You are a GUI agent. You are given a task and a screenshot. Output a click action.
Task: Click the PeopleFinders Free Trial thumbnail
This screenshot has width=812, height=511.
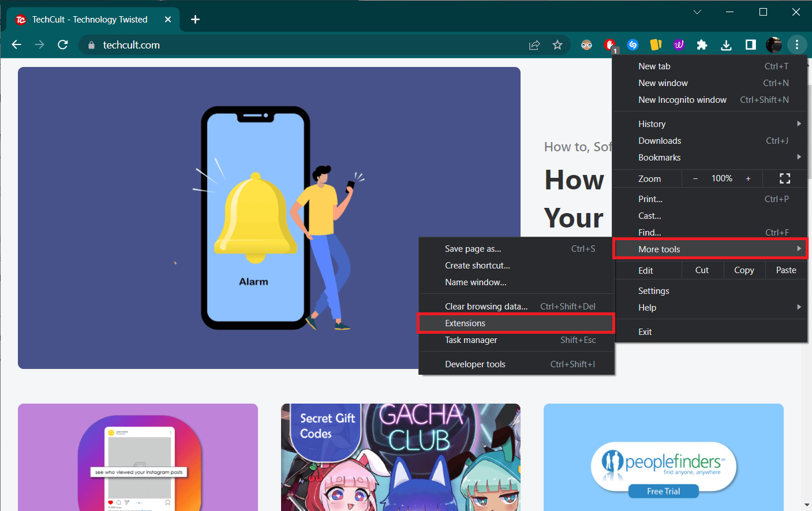tap(663, 457)
